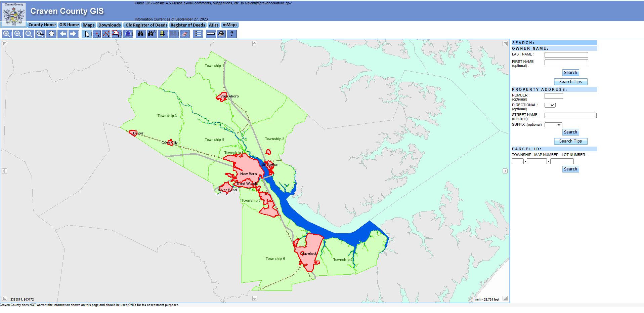Go to previous map extent with back arrow

(x=62, y=34)
